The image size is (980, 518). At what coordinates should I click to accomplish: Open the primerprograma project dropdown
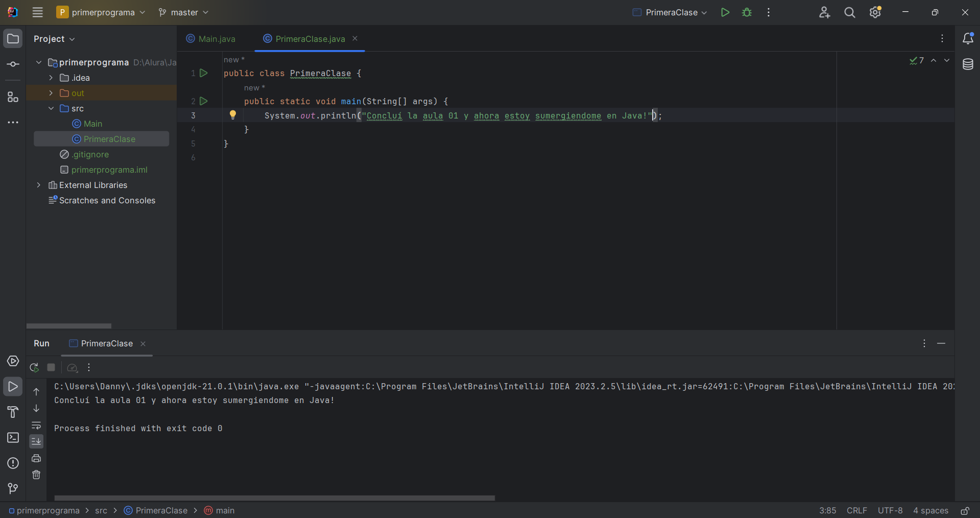click(101, 12)
